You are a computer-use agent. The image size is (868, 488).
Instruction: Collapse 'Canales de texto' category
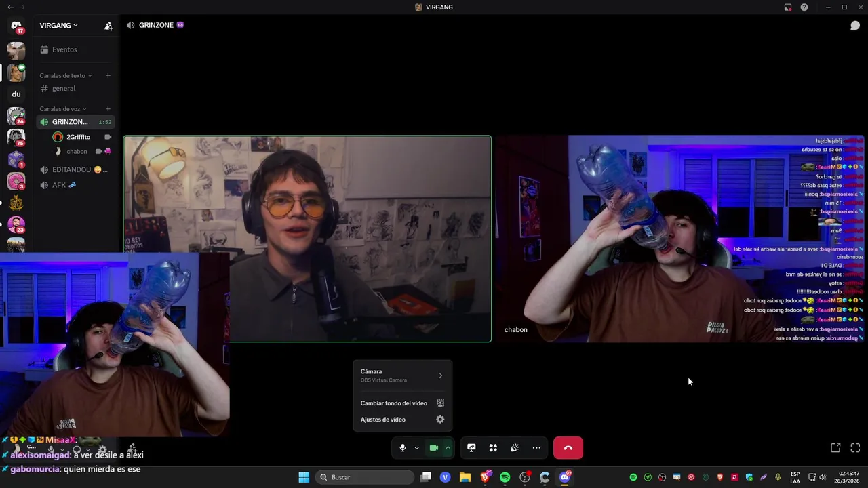pos(65,75)
